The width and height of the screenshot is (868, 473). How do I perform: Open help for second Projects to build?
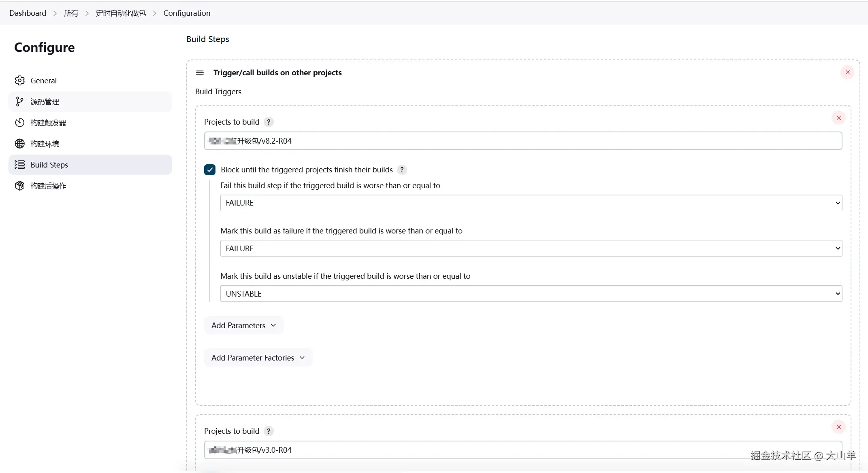pos(269,431)
